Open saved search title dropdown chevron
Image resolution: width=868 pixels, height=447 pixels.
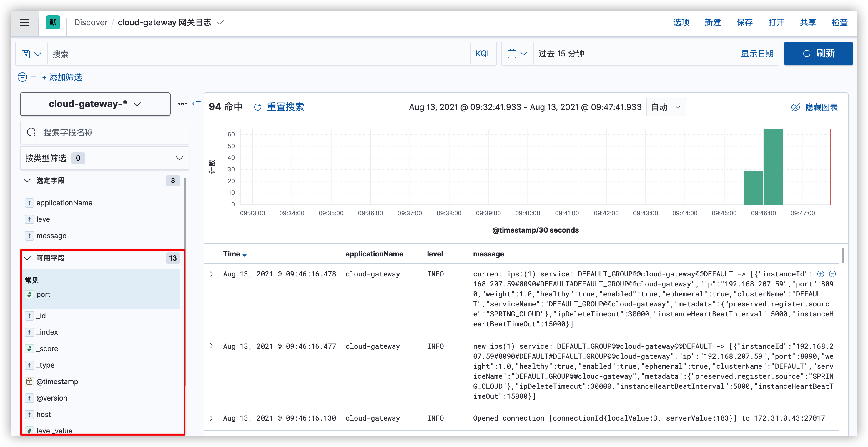click(x=221, y=23)
